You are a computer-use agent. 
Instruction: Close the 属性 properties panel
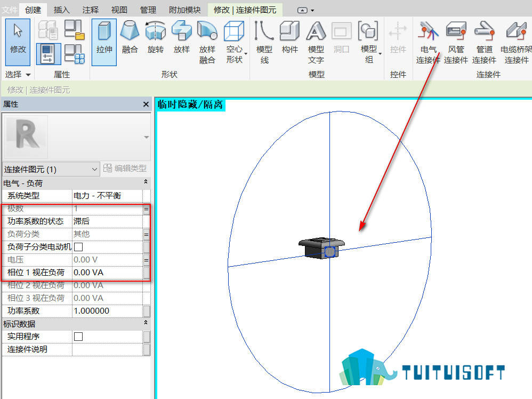tap(146, 104)
